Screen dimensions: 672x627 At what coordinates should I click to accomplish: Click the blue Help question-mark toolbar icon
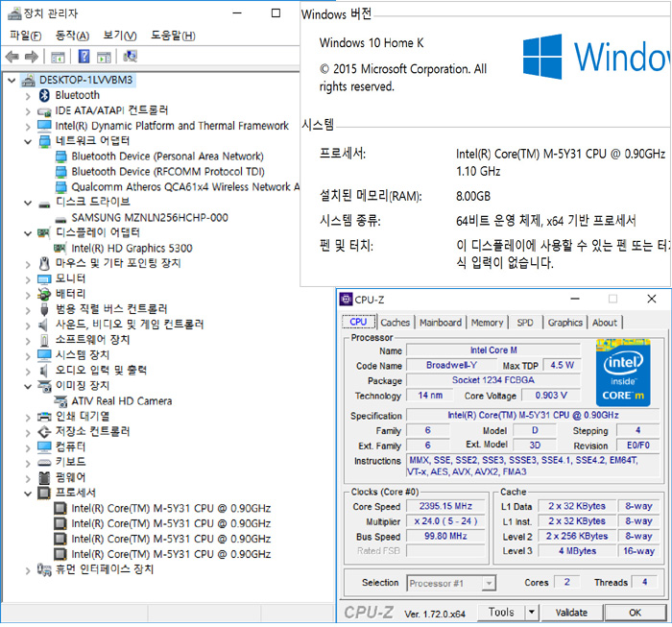(84, 56)
